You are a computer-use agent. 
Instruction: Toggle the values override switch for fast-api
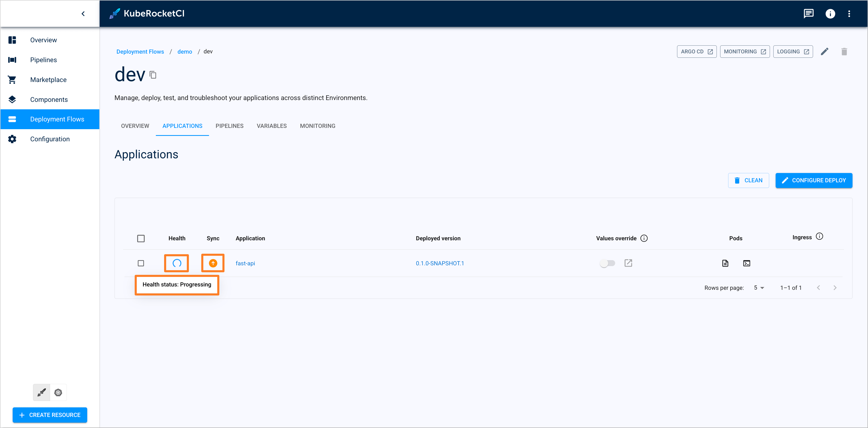607,262
